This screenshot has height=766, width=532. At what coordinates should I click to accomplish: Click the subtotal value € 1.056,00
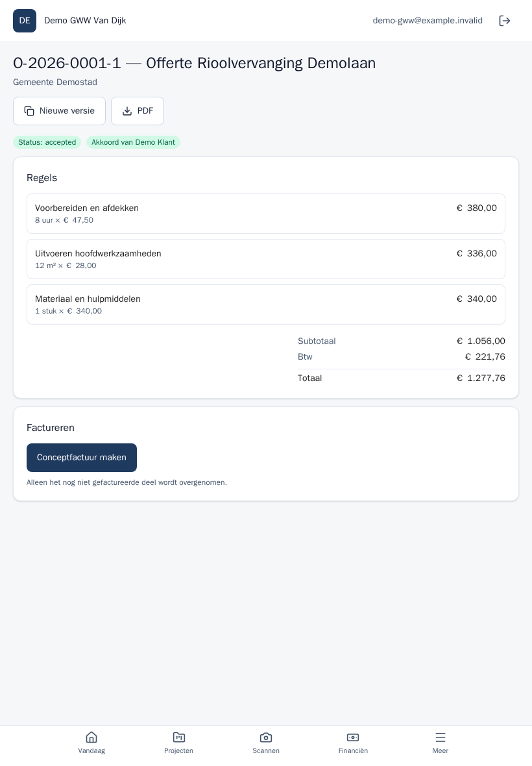tap(481, 341)
